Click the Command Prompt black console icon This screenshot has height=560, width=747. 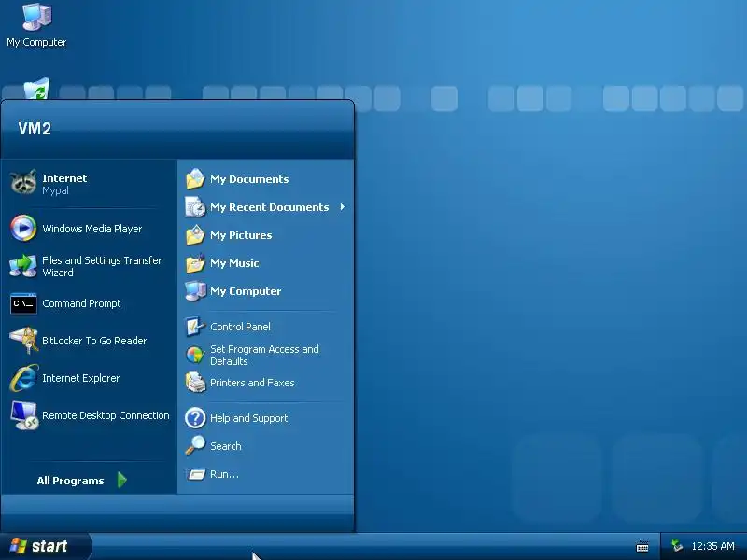pos(23,304)
